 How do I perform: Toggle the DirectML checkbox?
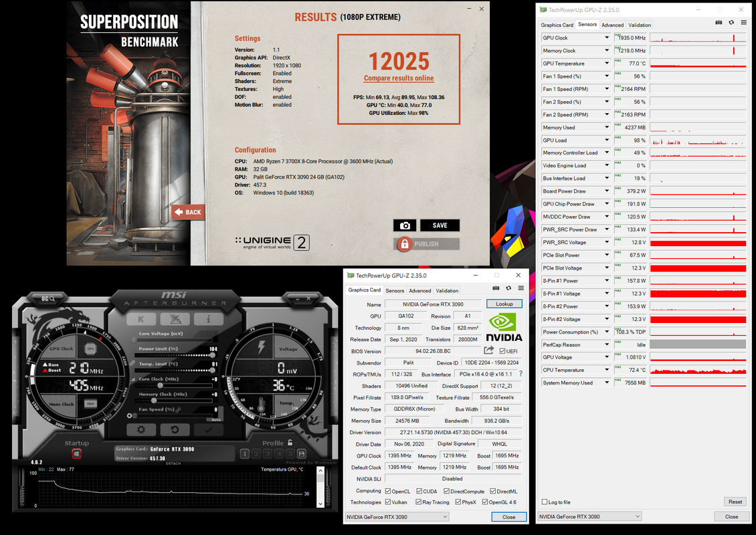[x=493, y=491]
